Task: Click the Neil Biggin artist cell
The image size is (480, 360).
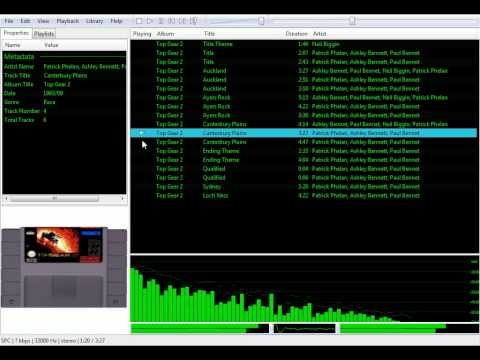Action: click(325, 44)
